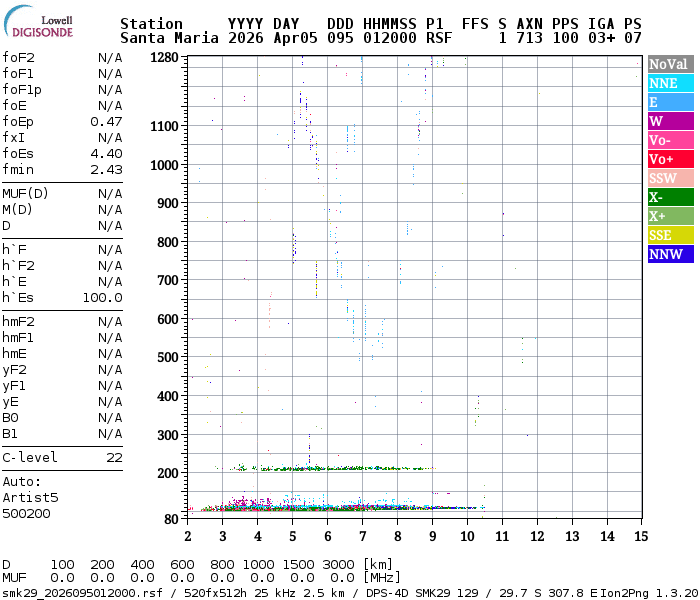The image size is (700, 600).
Task: Click the 500200 version number
Action: click(26, 514)
